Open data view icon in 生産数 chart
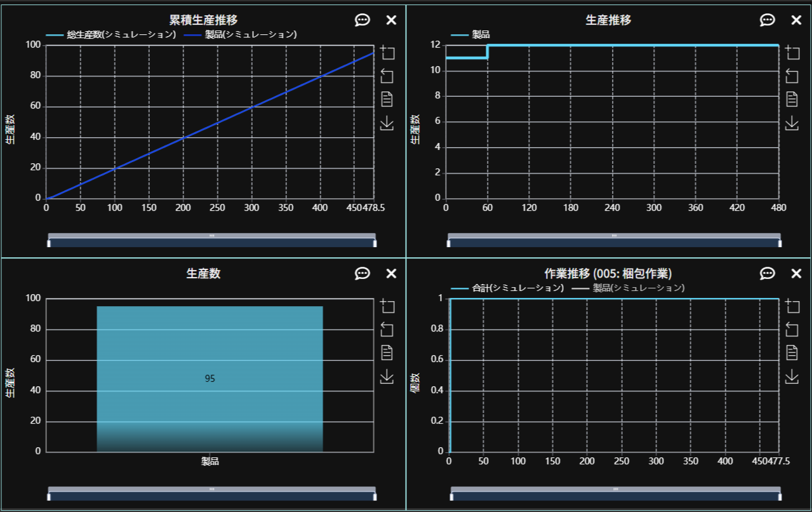This screenshot has height=512, width=812. tap(387, 353)
